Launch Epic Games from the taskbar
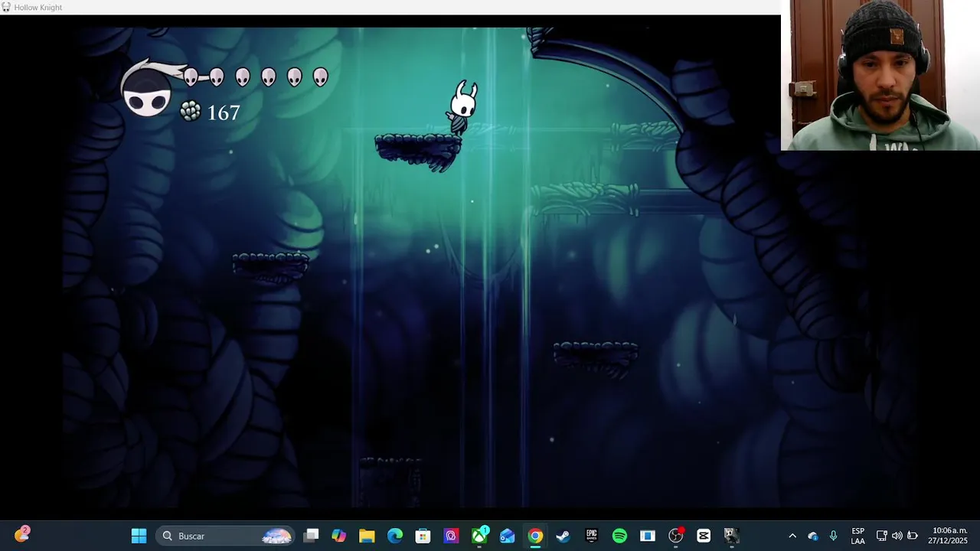The image size is (980, 551). (591, 536)
